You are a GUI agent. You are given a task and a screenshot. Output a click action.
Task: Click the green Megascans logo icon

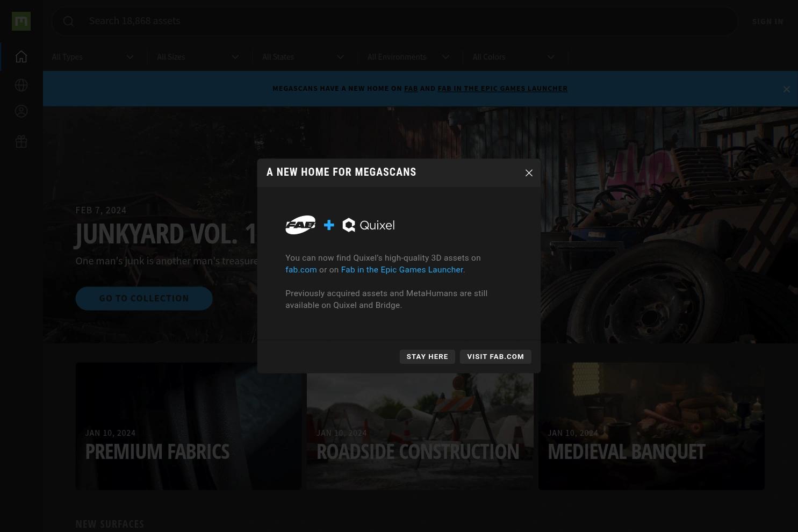21,21
